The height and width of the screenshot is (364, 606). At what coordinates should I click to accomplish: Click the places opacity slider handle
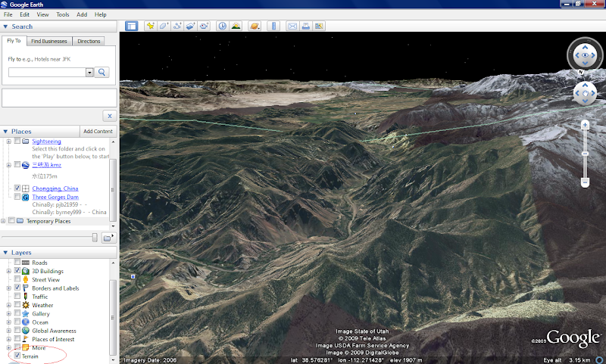point(95,238)
